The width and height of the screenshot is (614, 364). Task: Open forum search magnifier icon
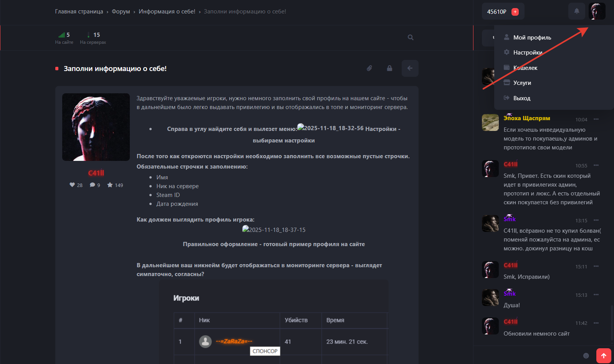tap(410, 37)
